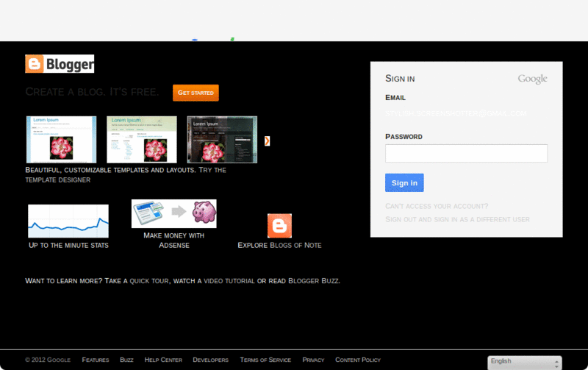Open the template designer link
The height and width of the screenshot is (370, 588).
click(x=58, y=180)
